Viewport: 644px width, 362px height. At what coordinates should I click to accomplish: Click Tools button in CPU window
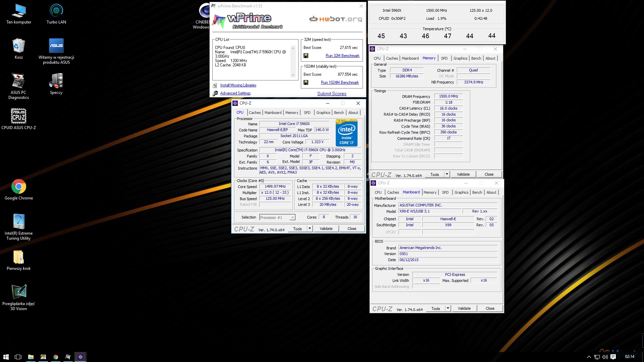[x=298, y=229]
